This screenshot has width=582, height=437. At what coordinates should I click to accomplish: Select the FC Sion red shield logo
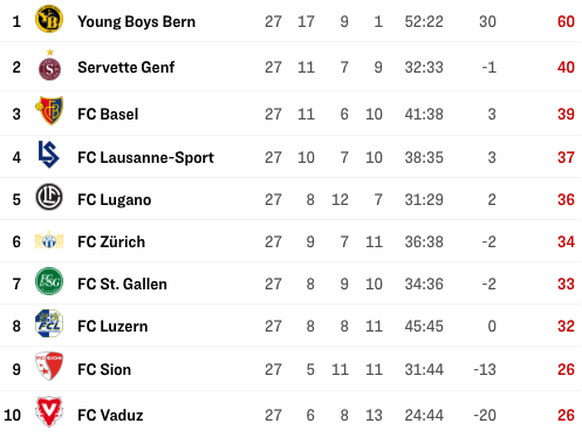pos(49,366)
